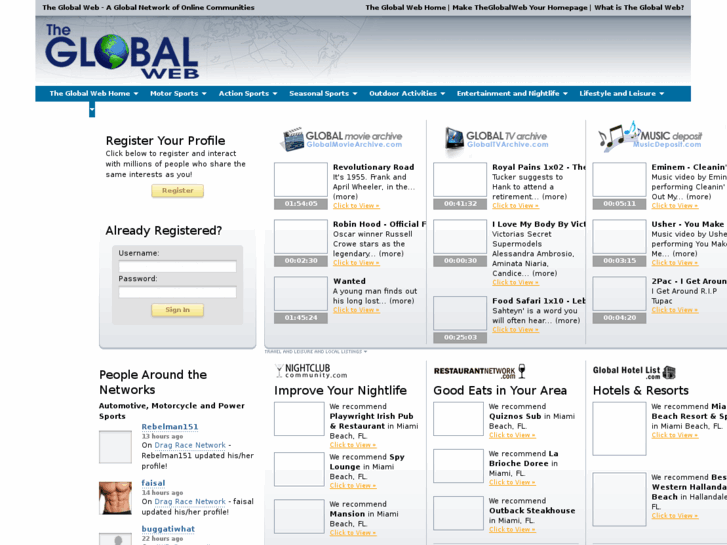727x545 pixels.
Task: Click the Sign In button
Action: pyautogui.click(x=178, y=310)
